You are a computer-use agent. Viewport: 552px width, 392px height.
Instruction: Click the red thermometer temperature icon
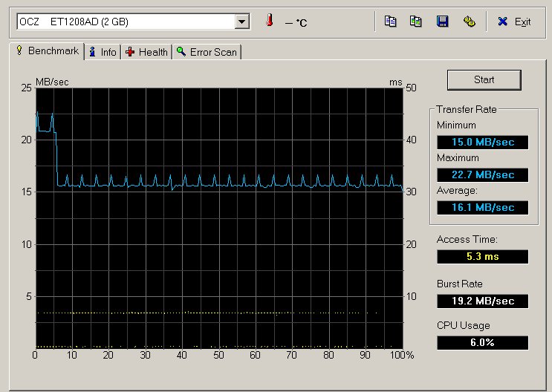[x=270, y=20]
